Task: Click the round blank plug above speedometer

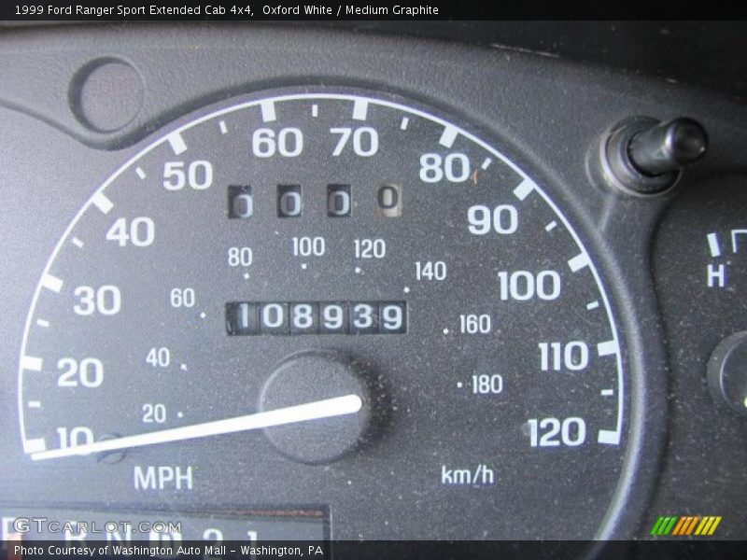Action: pos(106,95)
